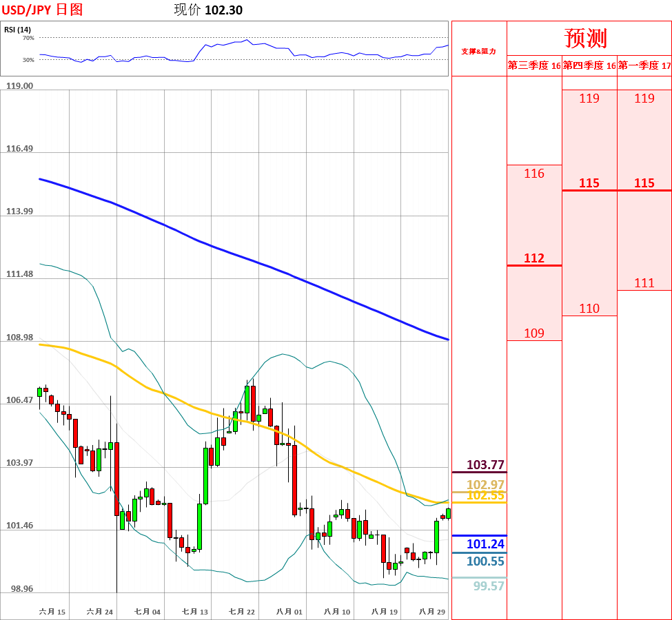This screenshot has width=672, height=620.
Task: Select the 102.97 resistance level
Action: 485,484
